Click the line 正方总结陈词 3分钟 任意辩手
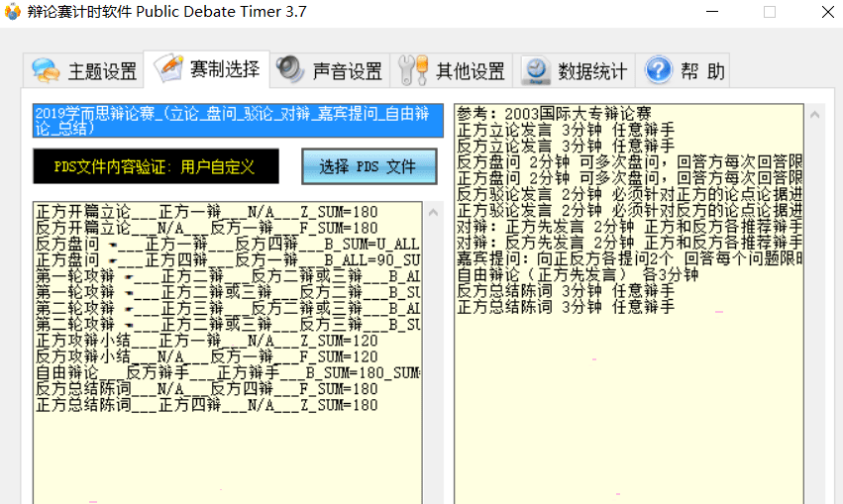Image resolution: width=843 pixels, height=504 pixels. [x=566, y=307]
